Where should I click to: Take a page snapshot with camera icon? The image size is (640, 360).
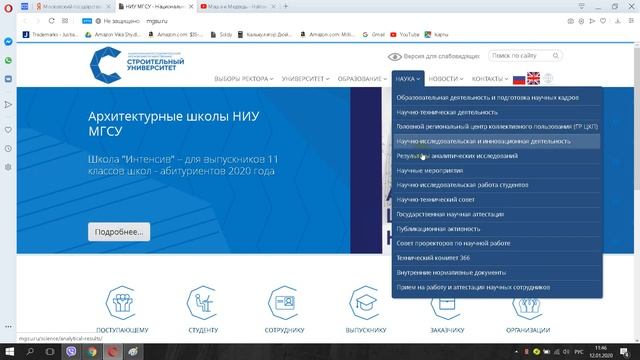click(571, 21)
